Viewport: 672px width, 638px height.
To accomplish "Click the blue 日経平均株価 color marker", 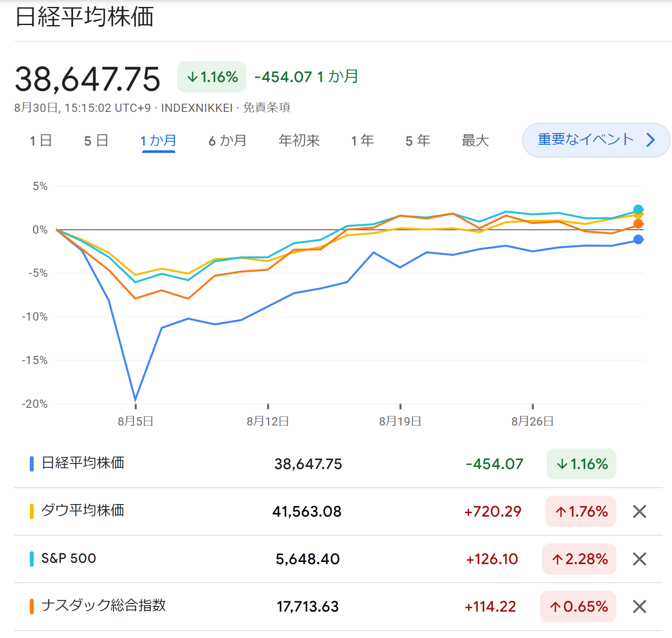I will pos(32,464).
